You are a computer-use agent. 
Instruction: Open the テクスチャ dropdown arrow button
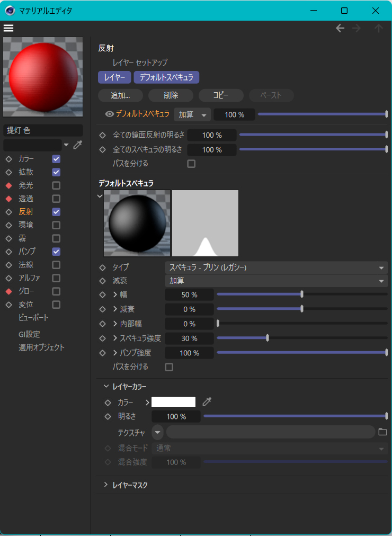point(158,432)
